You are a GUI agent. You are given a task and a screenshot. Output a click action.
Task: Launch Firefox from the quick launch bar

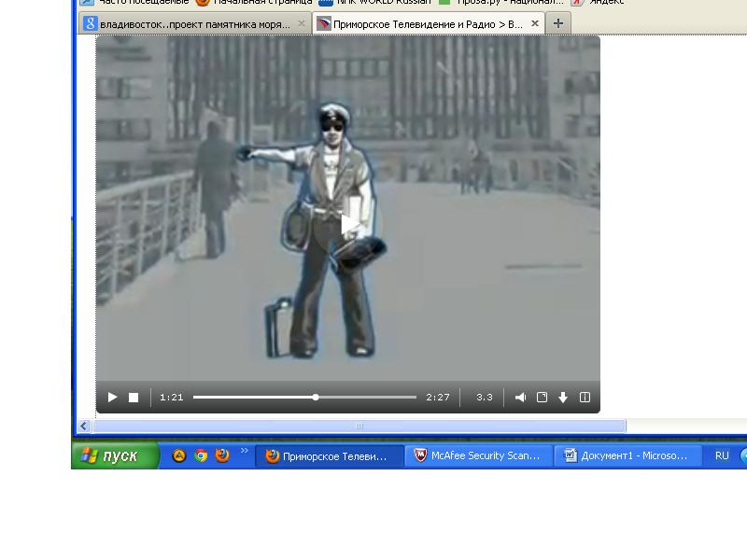point(222,455)
